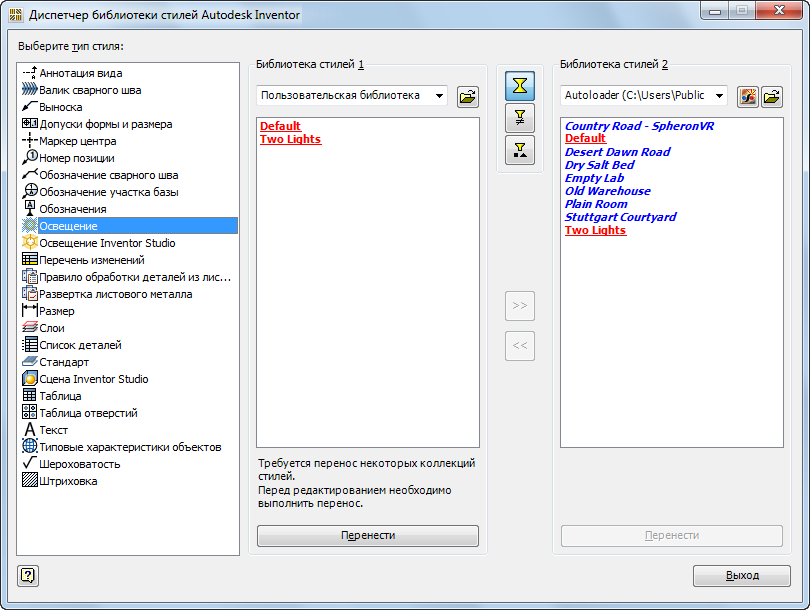Click the Развертка листового металла icon
The height and width of the screenshot is (610, 810).
tap(30, 293)
